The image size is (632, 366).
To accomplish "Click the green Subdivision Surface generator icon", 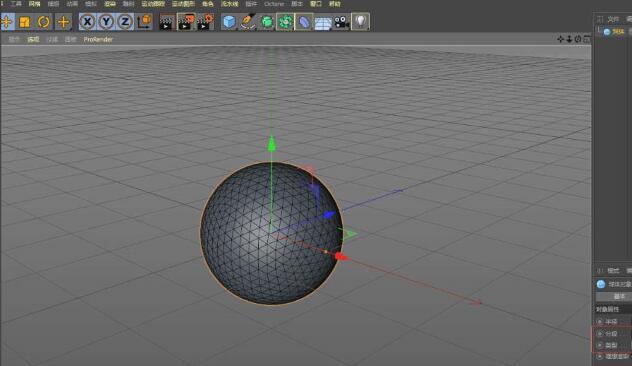I will [267, 22].
